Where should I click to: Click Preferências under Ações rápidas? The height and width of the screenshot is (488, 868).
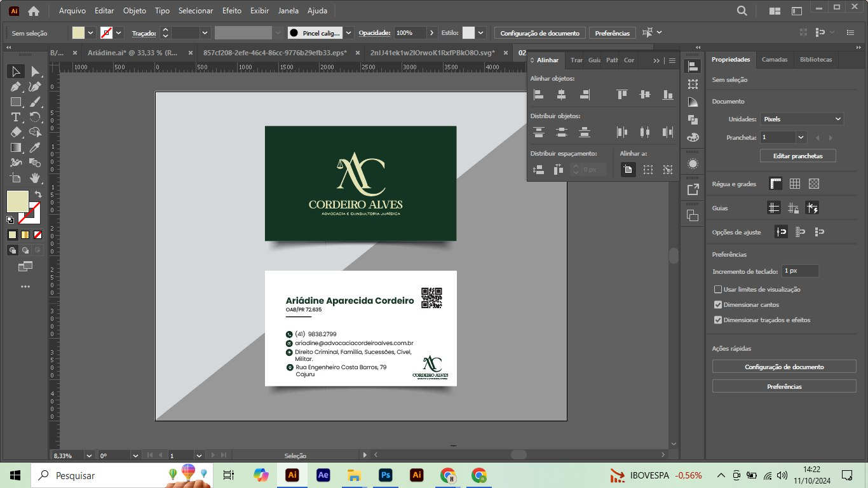(784, 386)
